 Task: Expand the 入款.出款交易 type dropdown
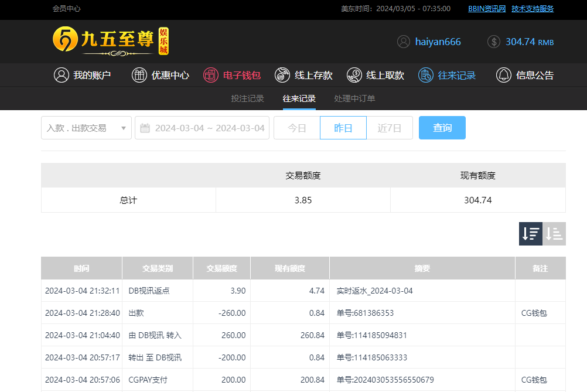click(86, 128)
